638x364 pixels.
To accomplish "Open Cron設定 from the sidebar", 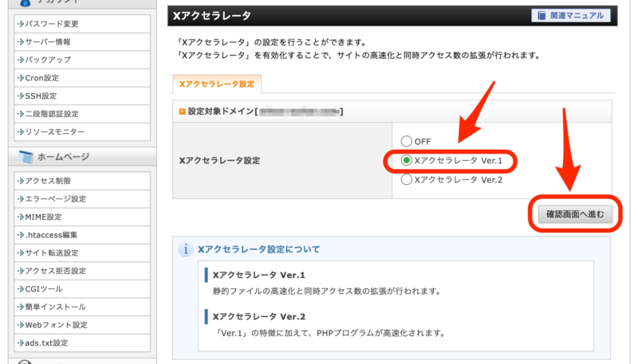I will [x=82, y=78].
